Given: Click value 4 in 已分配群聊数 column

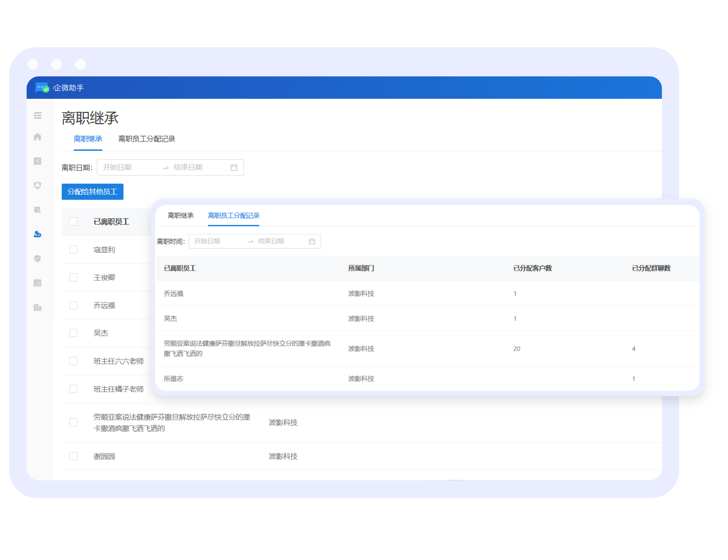Looking at the screenshot, I should pyautogui.click(x=634, y=349).
